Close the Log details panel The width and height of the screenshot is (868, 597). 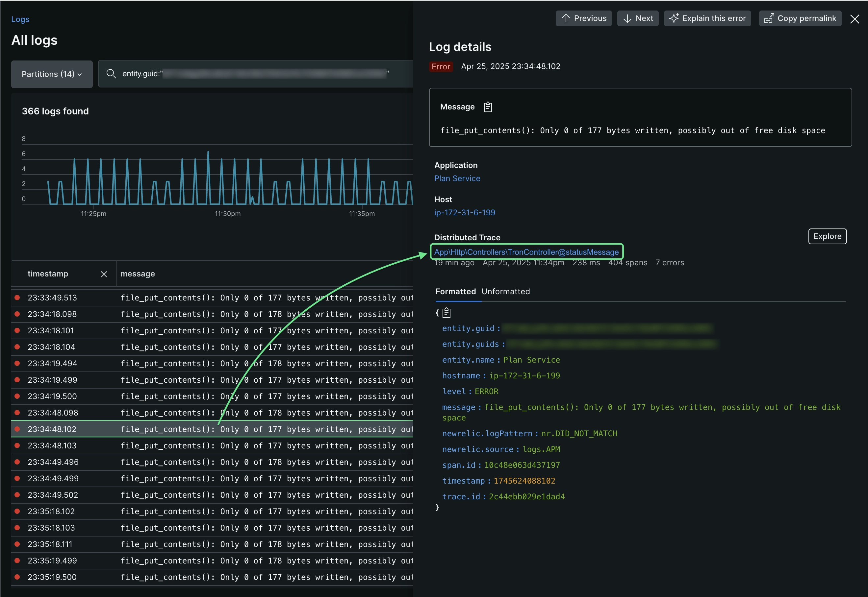pos(855,19)
